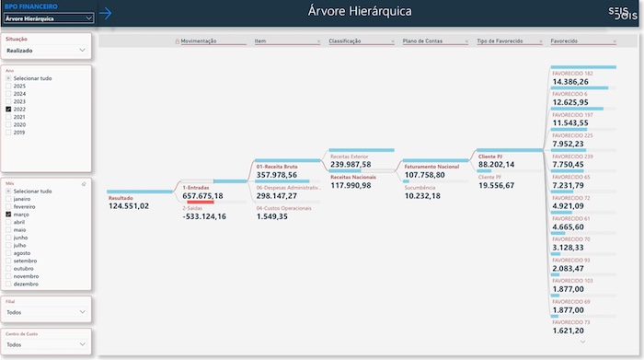Open the Centro de Custo dropdown

tap(46, 344)
